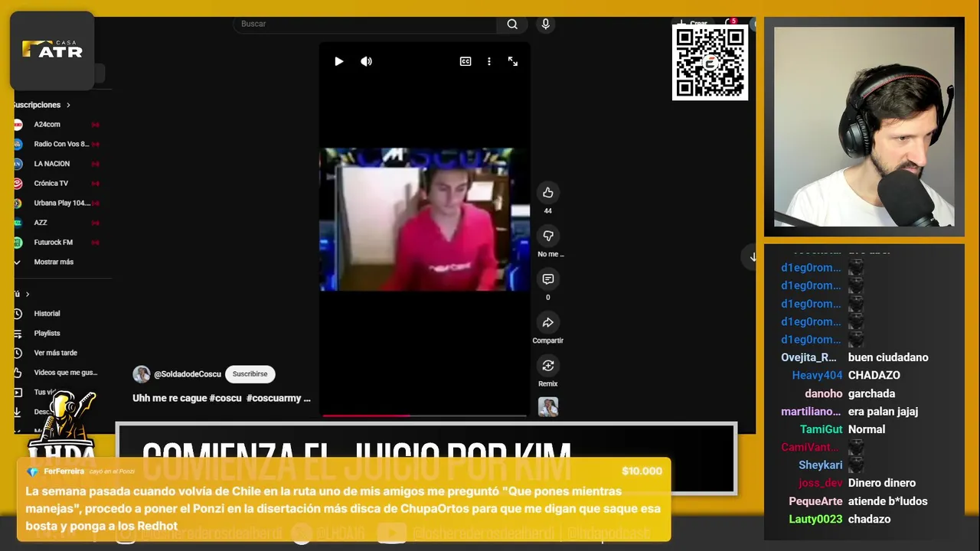
Task: Expand the Suscripciones section chevron
Action: [x=68, y=105]
